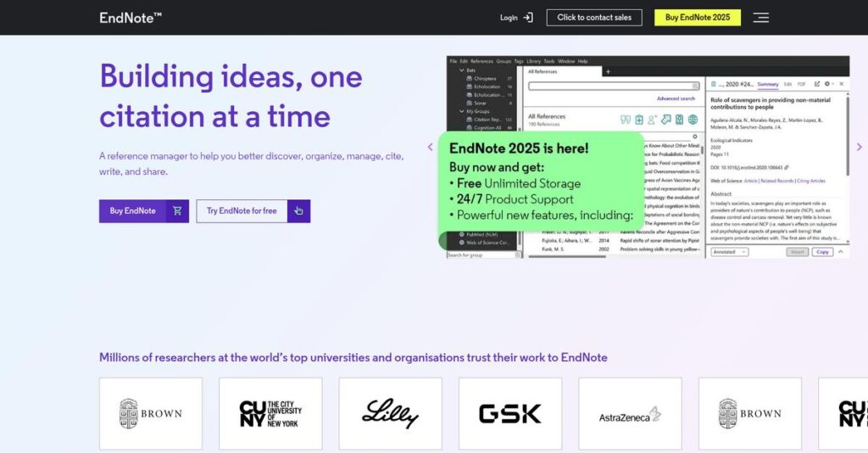
Task: Switch to the PDF tab in reference panel
Action: (801, 84)
